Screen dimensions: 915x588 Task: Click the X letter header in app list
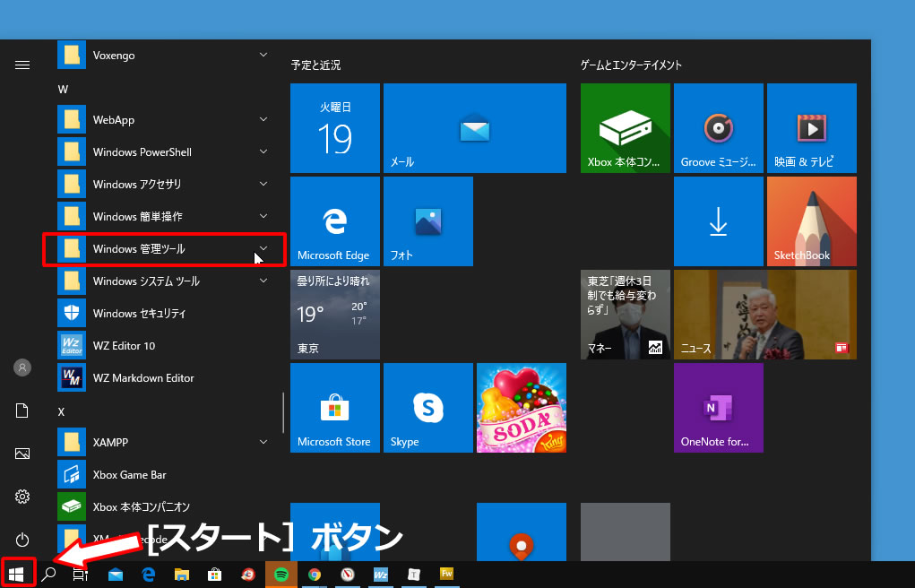coord(61,411)
